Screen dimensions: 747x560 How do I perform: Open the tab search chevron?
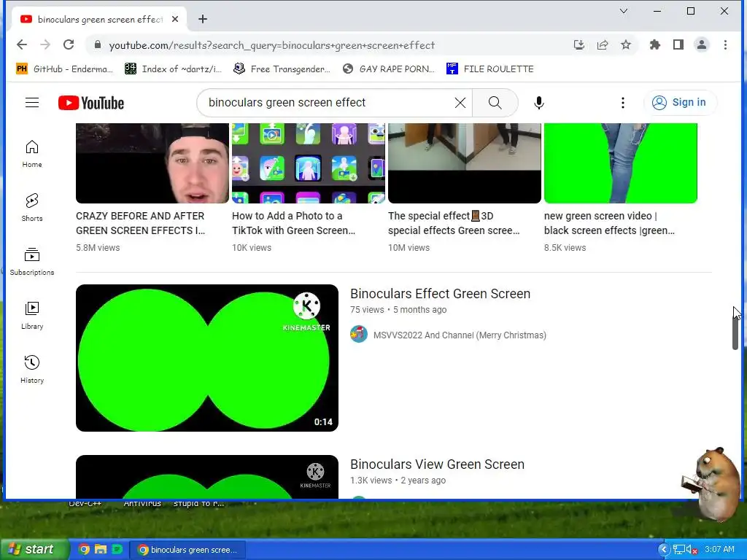624,11
